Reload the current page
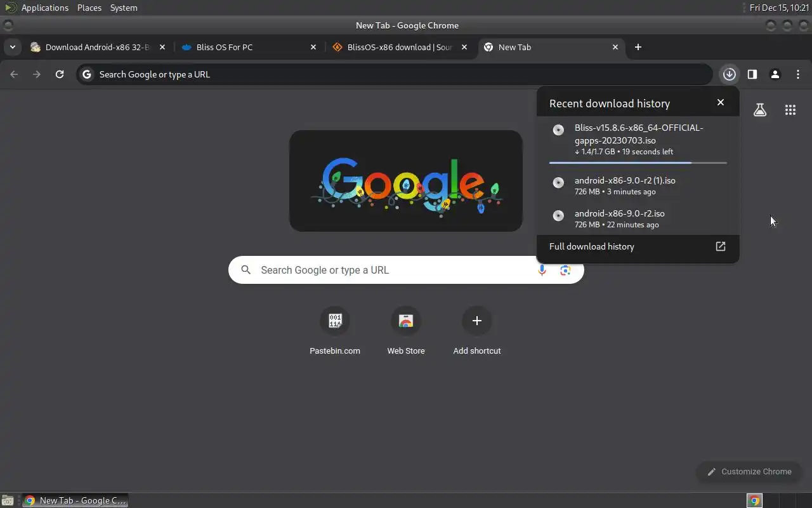 [60, 74]
